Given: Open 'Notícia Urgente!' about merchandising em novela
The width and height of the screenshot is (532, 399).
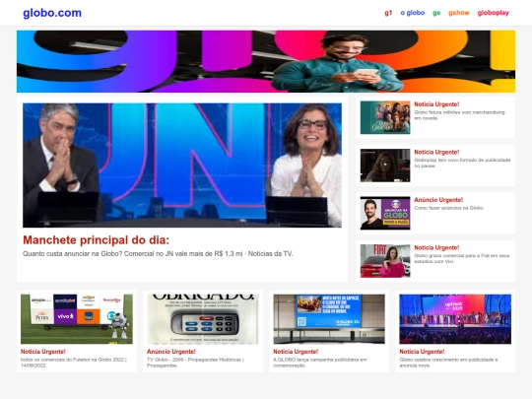Looking at the screenshot, I should click(x=436, y=104).
